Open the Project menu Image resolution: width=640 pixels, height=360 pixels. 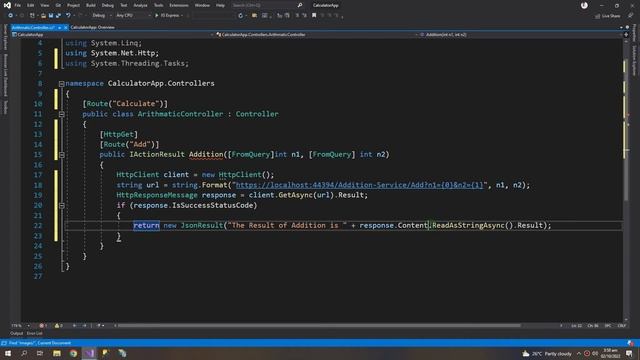tap(73, 5)
